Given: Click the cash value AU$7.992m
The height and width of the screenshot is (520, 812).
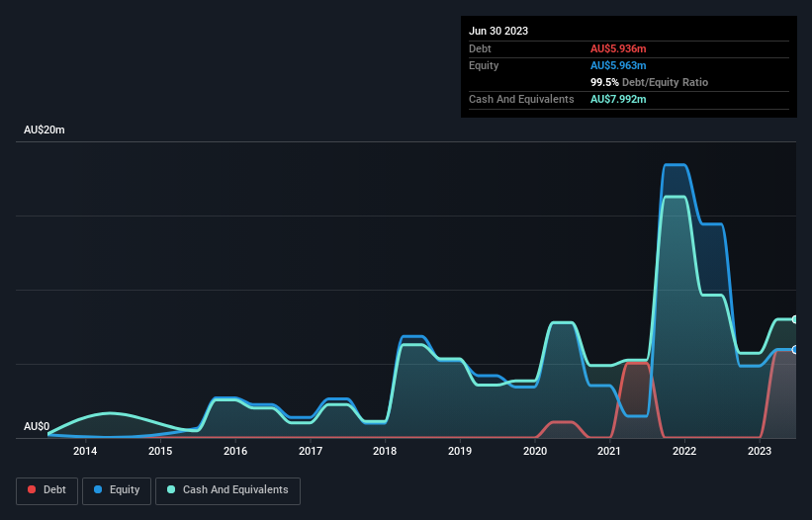Looking at the screenshot, I should tap(618, 99).
